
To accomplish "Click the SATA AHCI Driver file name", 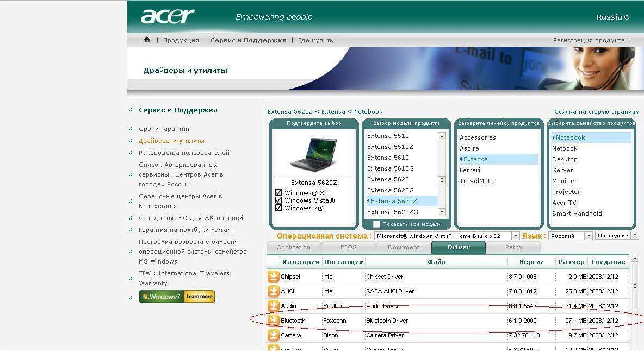I will click(x=390, y=291).
